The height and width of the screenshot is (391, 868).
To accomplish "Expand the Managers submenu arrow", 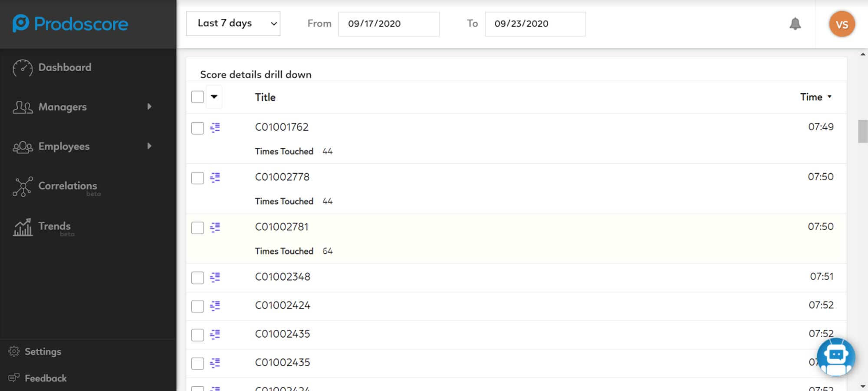I will pyautogui.click(x=149, y=106).
